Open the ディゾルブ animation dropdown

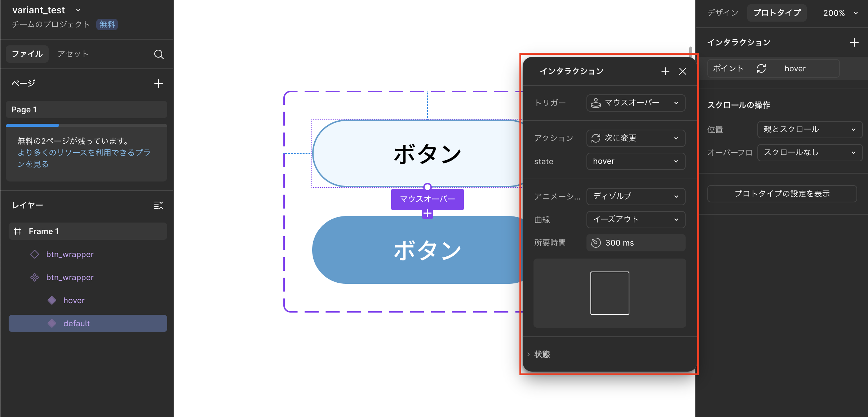(x=635, y=196)
